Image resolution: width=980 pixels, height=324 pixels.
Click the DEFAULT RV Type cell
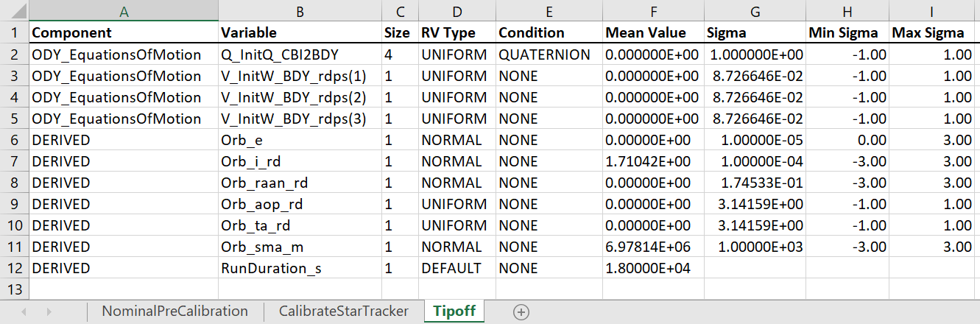(451, 268)
